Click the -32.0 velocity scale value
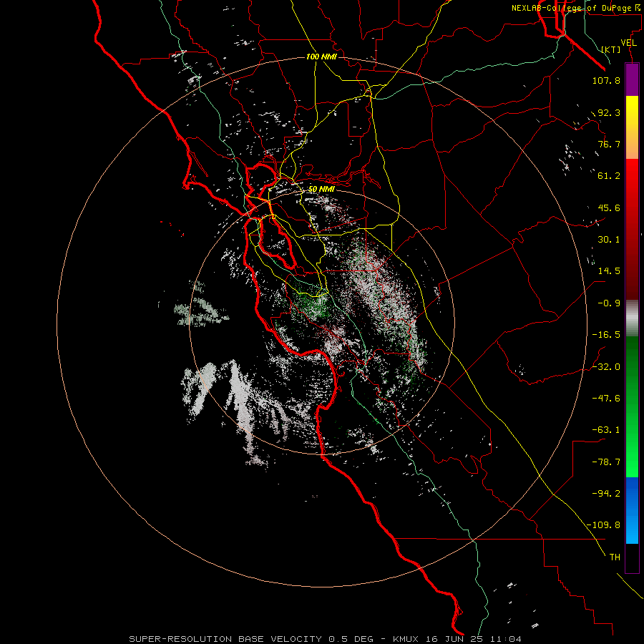The image size is (644, 644). pos(606,367)
